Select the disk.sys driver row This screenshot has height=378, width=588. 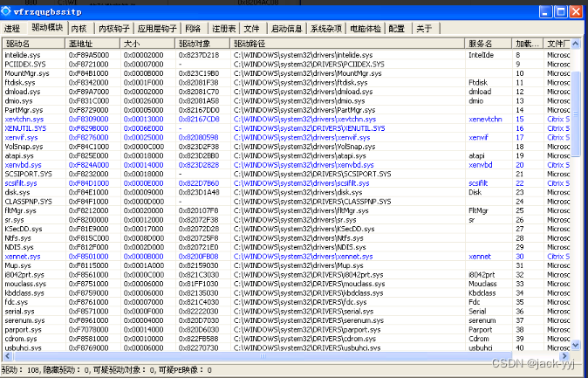287,192
